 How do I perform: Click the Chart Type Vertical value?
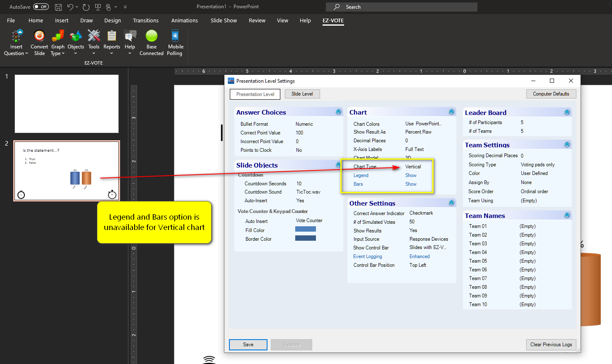pyautogui.click(x=413, y=167)
